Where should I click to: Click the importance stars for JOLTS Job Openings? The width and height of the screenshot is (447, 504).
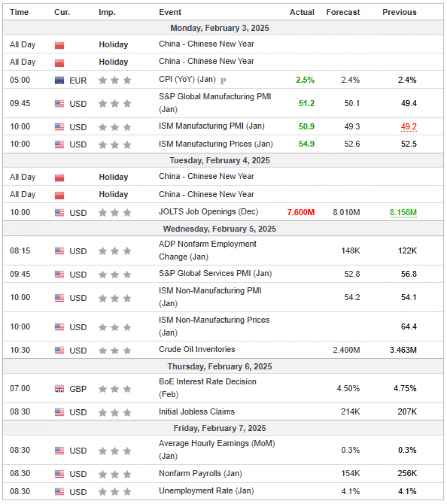click(115, 213)
